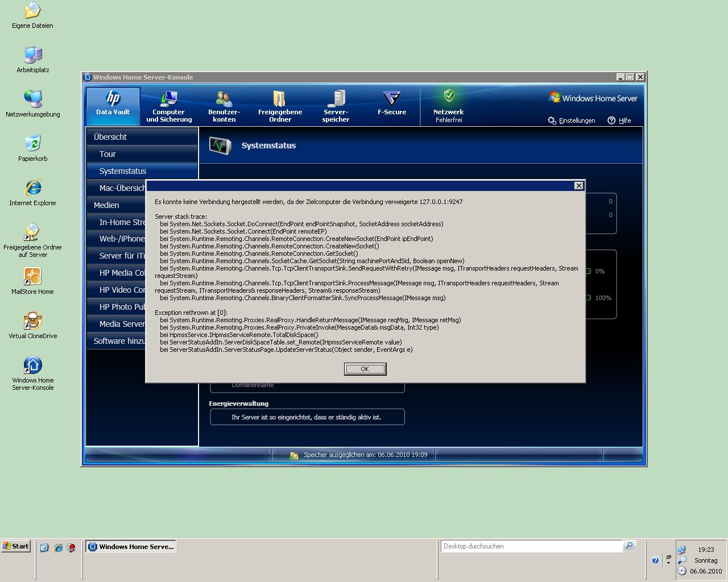Open Einstellungen in the console

click(572, 120)
